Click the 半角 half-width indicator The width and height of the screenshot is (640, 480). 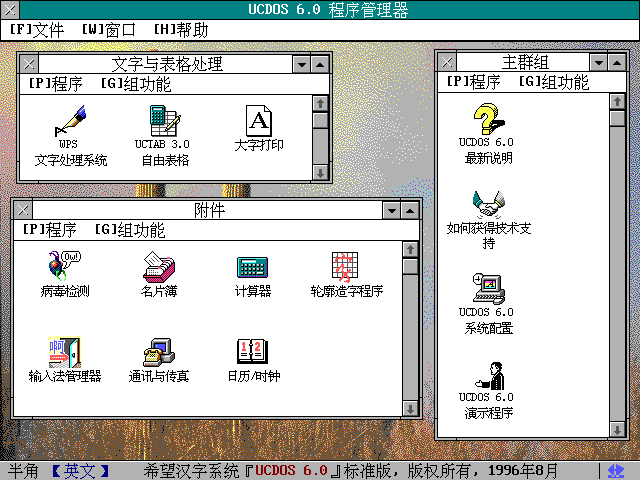point(23,470)
